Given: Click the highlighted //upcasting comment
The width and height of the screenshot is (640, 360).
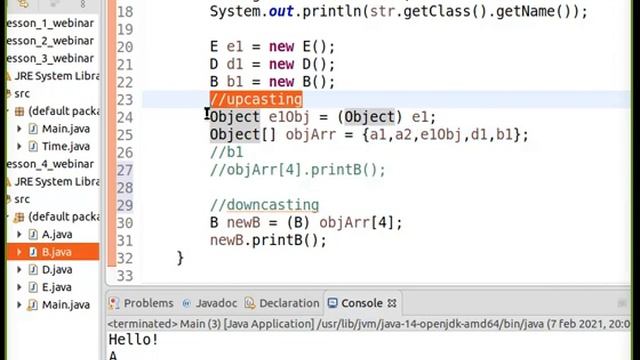Looking at the screenshot, I should [x=256, y=99].
